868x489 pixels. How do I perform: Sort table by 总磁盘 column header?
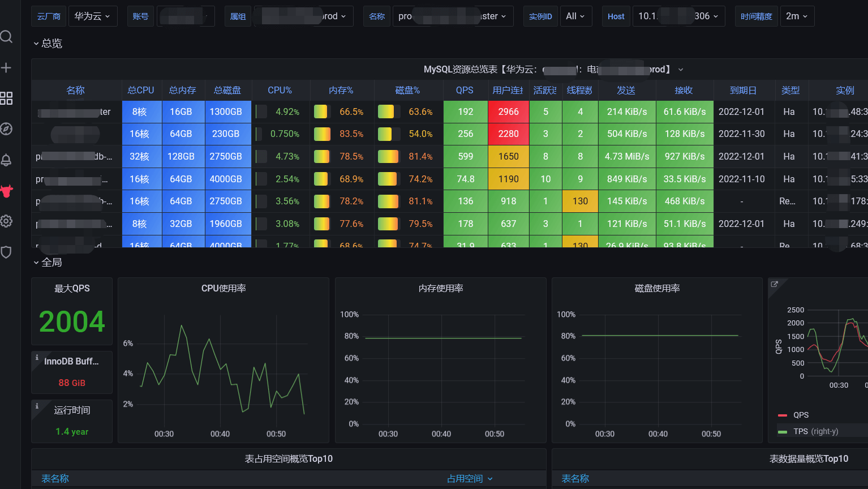pos(227,91)
